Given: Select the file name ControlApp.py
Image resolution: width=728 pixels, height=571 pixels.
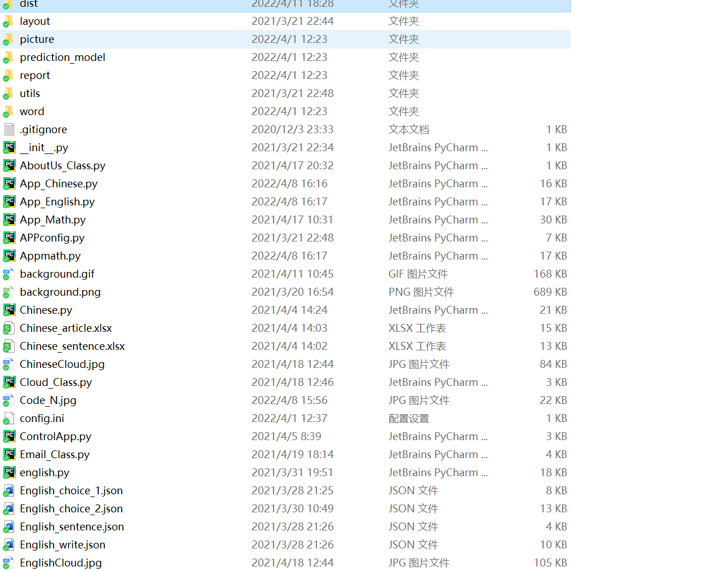Looking at the screenshot, I should [x=56, y=437].
